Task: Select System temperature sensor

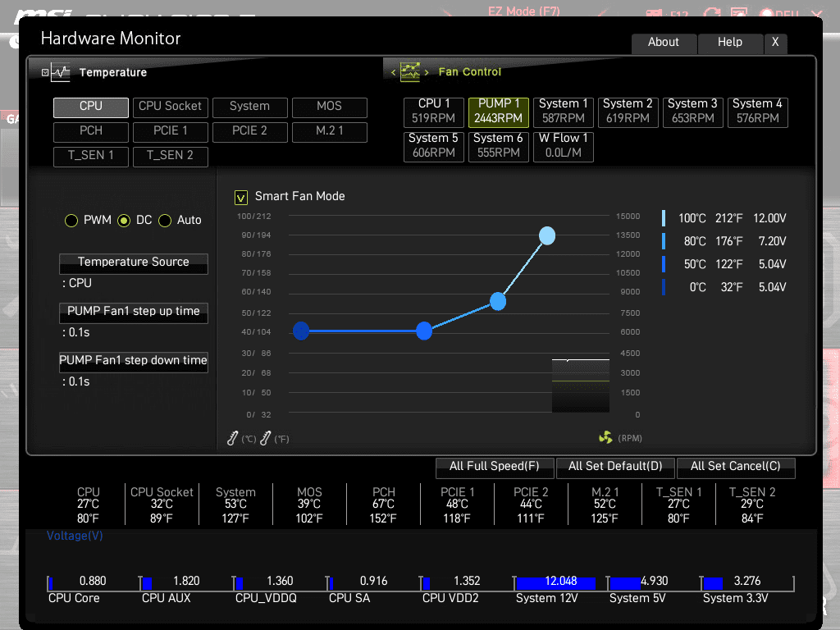Action: 249,107
